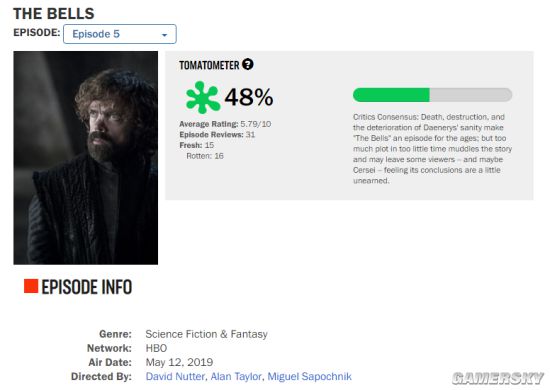Open Alan Taylor director link
Image resolution: width=550 pixels, height=390 pixels.
(236, 376)
